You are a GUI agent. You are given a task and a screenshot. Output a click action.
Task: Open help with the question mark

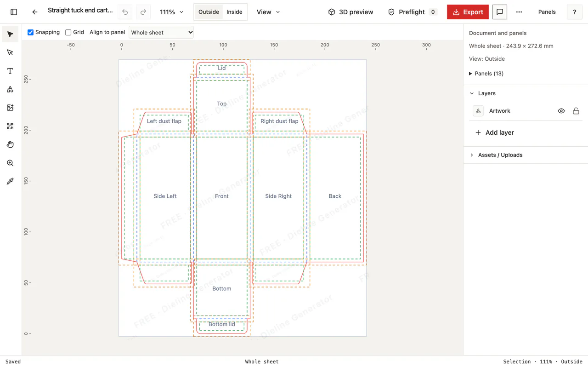point(575,12)
